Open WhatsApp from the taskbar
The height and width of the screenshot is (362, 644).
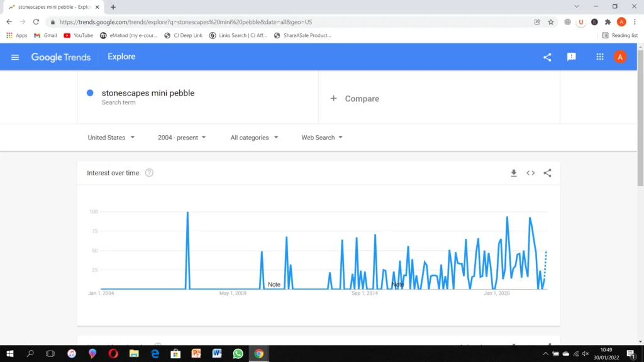[238, 353]
